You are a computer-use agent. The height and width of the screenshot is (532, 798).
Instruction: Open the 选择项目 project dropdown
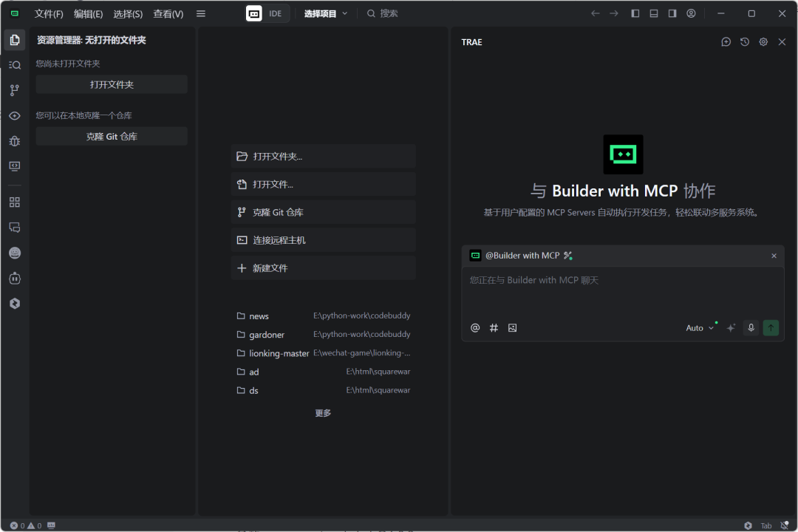click(326, 14)
